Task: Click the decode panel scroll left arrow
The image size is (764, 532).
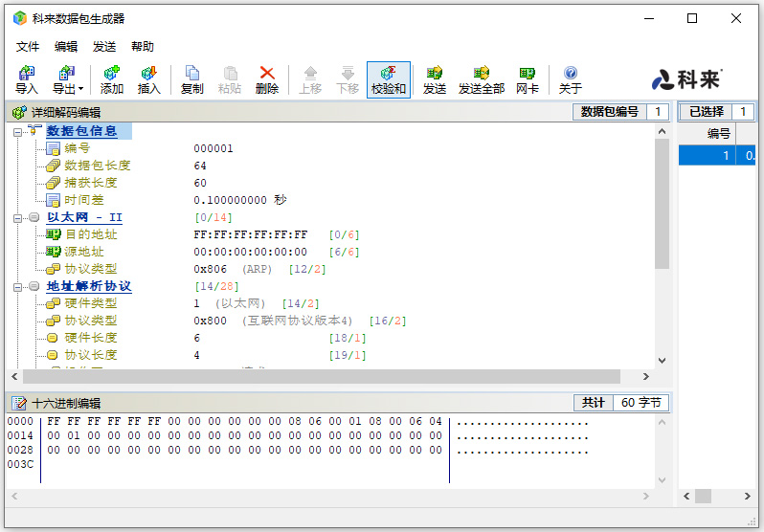Action: [14, 377]
